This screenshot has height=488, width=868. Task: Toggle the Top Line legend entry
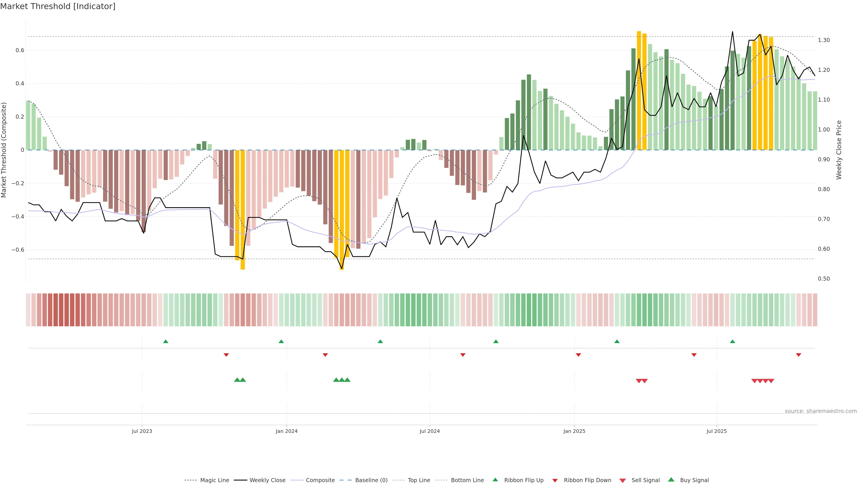tap(419, 480)
